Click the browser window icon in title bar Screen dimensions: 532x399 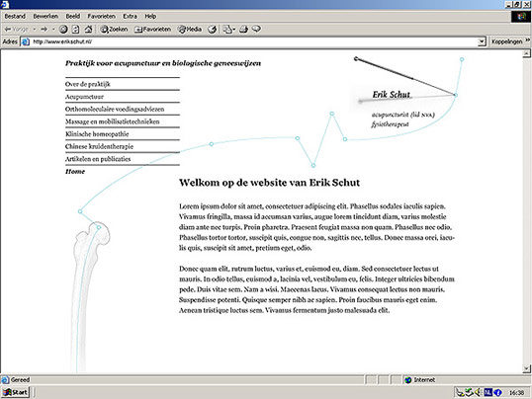click(5, 4)
